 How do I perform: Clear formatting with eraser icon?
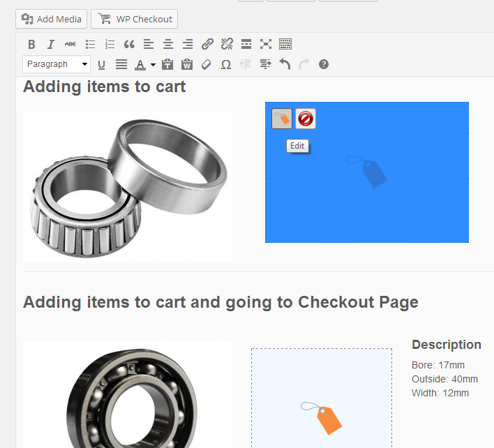coord(206,65)
